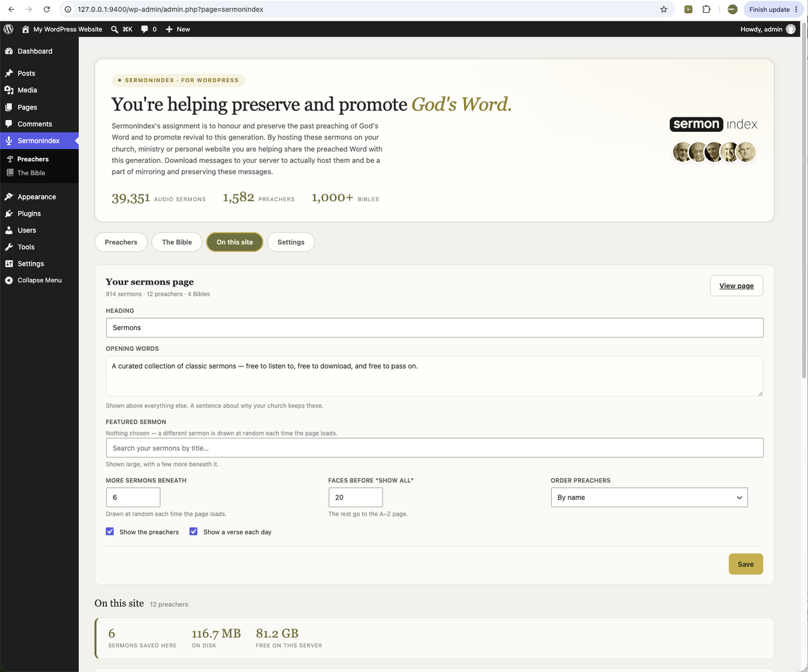Switch to the Preachers tab
The height and width of the screenshot is (672, 808).
[121, 242]
